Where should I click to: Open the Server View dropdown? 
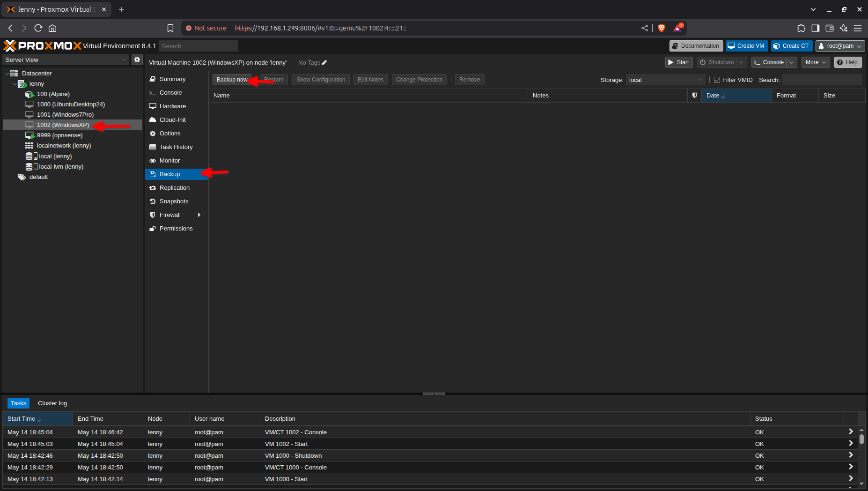[66, 60]
